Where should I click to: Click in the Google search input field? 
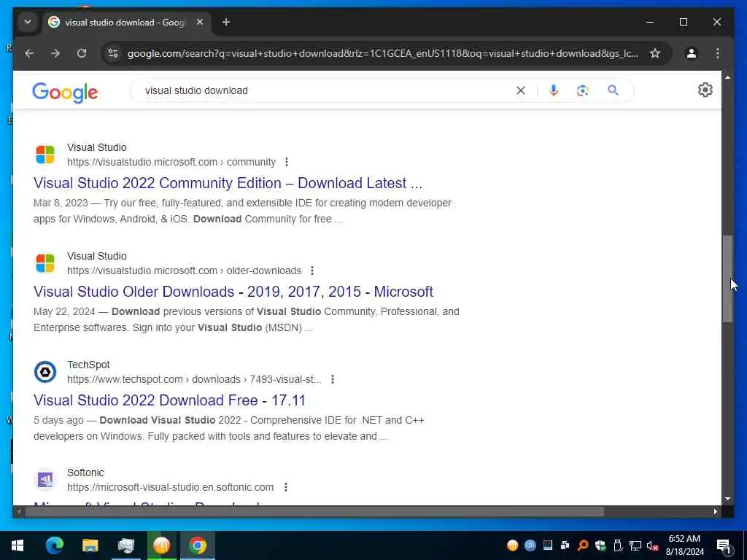(324, 90)
